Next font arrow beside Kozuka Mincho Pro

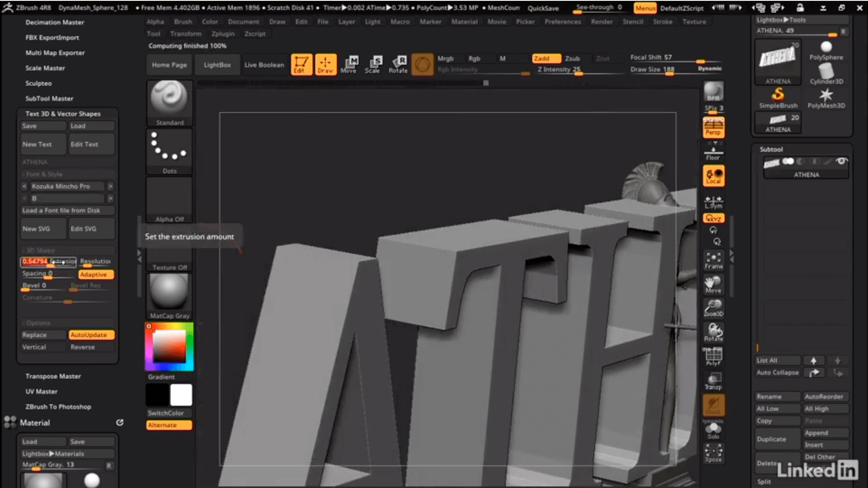pyautogui.click(x=110, y=186)
